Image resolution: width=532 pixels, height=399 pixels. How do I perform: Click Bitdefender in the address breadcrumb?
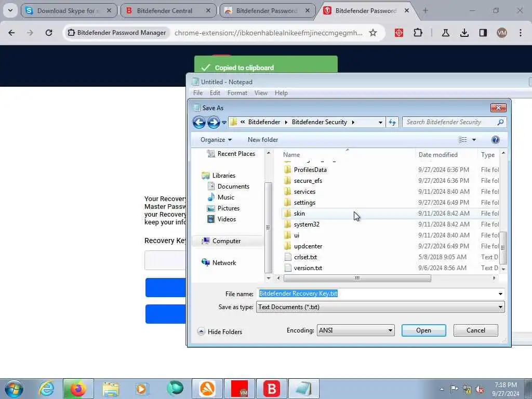[x=264, y=122]
